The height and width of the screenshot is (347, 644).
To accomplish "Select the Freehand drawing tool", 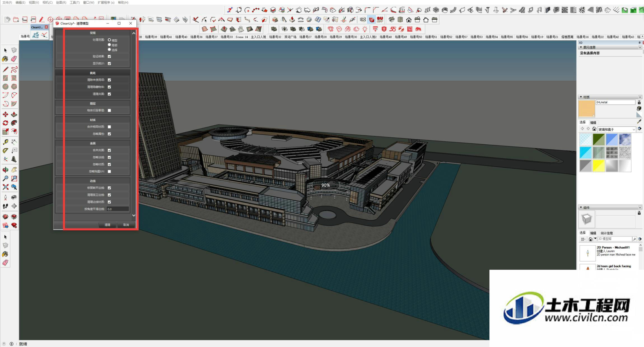I will (14, 69).
